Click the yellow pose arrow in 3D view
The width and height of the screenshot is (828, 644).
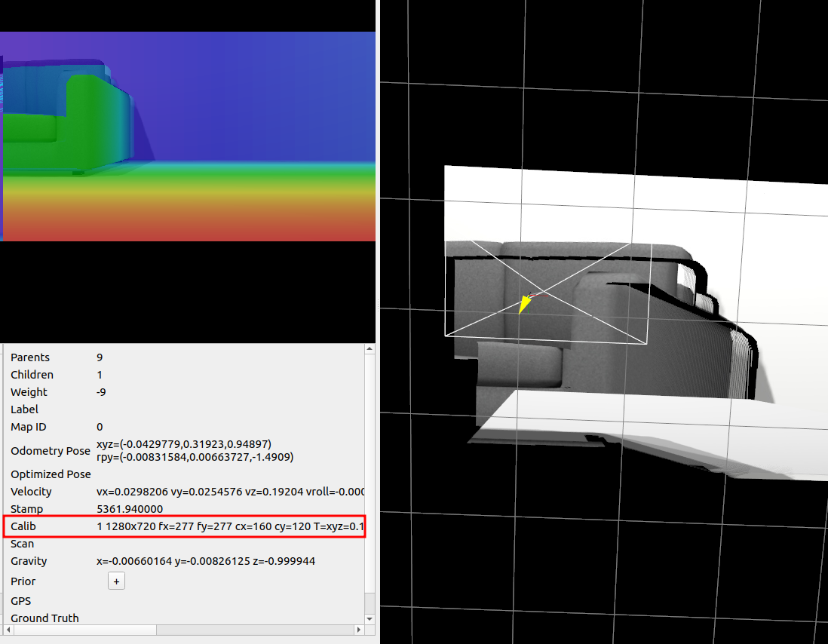pos(521,305)
